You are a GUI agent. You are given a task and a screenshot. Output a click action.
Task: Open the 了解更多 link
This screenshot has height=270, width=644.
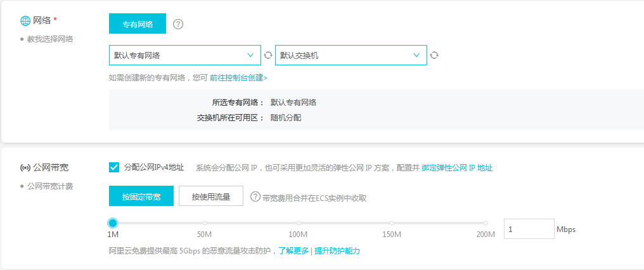tap(293, 251)
